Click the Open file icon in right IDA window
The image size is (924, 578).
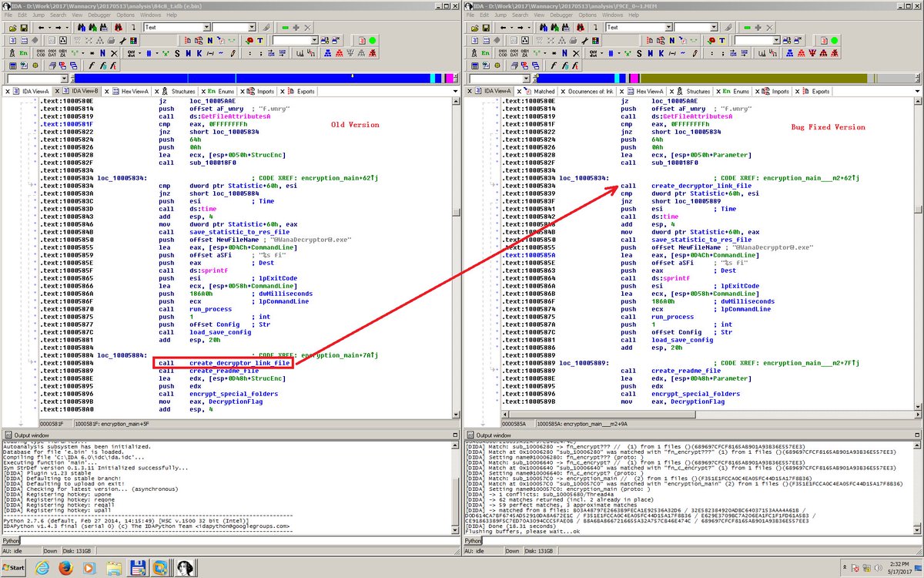pos(474,27)
